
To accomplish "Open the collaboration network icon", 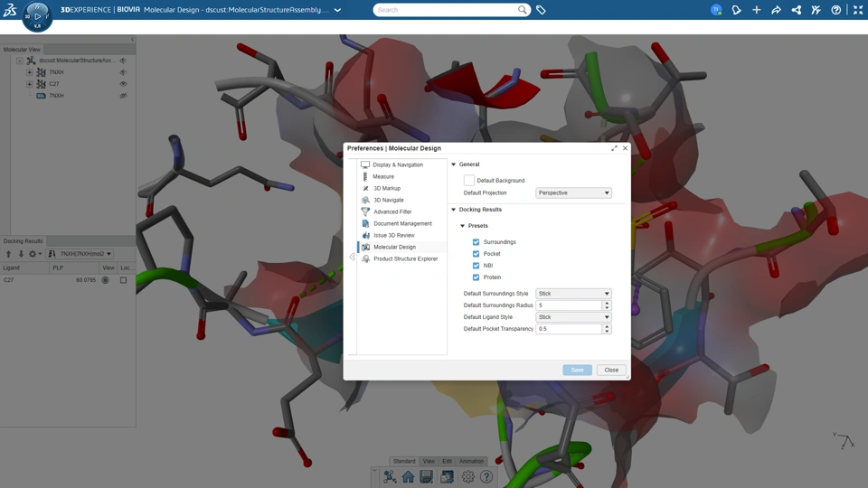I will [x=796, y=10].
